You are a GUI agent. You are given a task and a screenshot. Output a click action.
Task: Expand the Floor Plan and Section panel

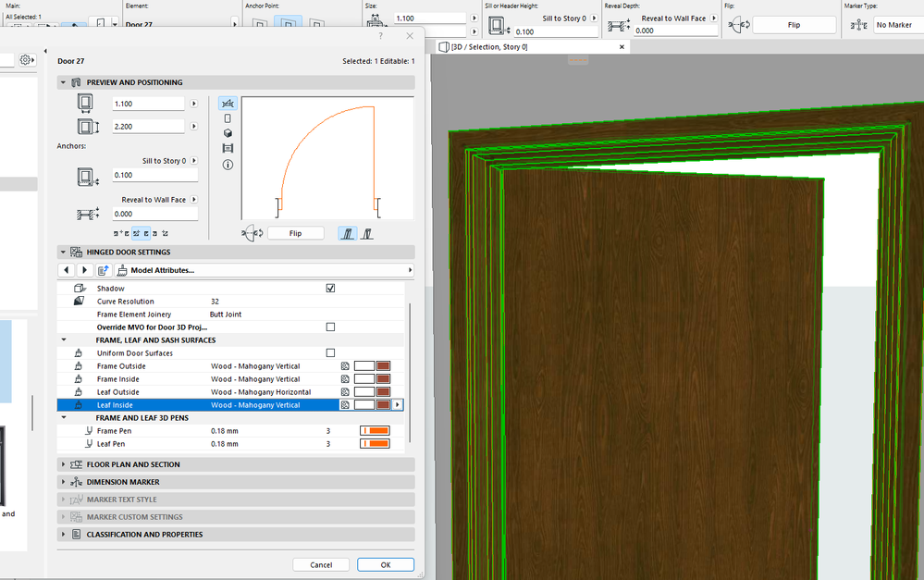coord(133,464)
